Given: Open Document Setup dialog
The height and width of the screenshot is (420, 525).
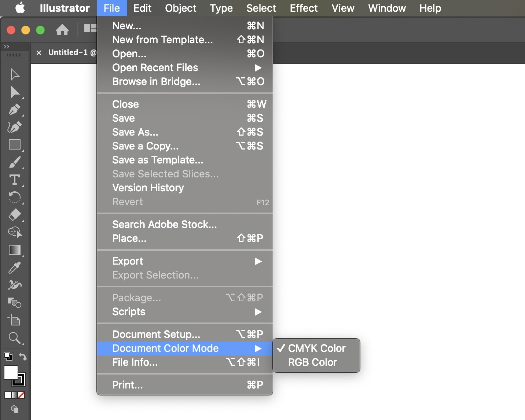Looking at the screenshot, I should (156, 334).
